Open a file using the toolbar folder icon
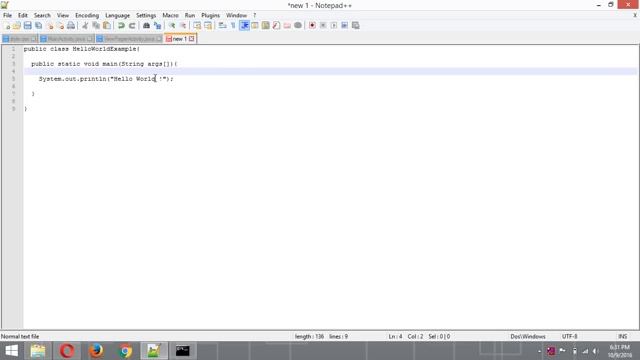This screenshot has height=360, width=640. [17, 26]
